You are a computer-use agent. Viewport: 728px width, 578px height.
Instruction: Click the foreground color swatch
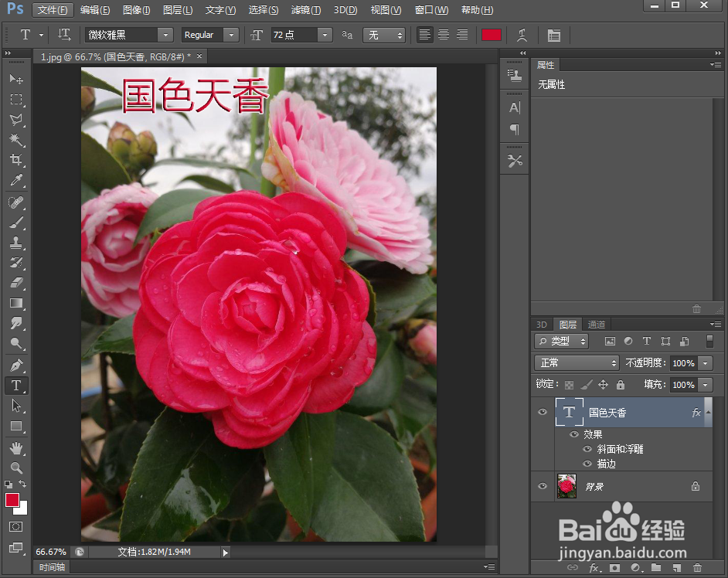coord(12,500)
